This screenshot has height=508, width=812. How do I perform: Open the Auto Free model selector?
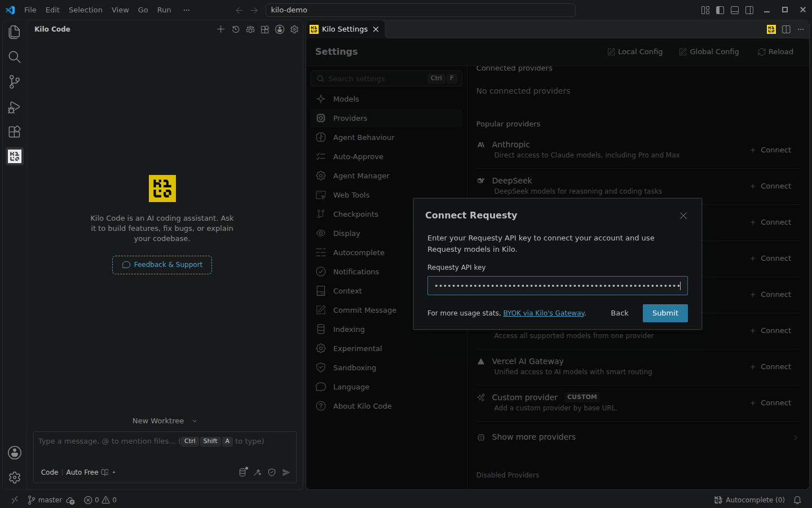tap(91, 472)
